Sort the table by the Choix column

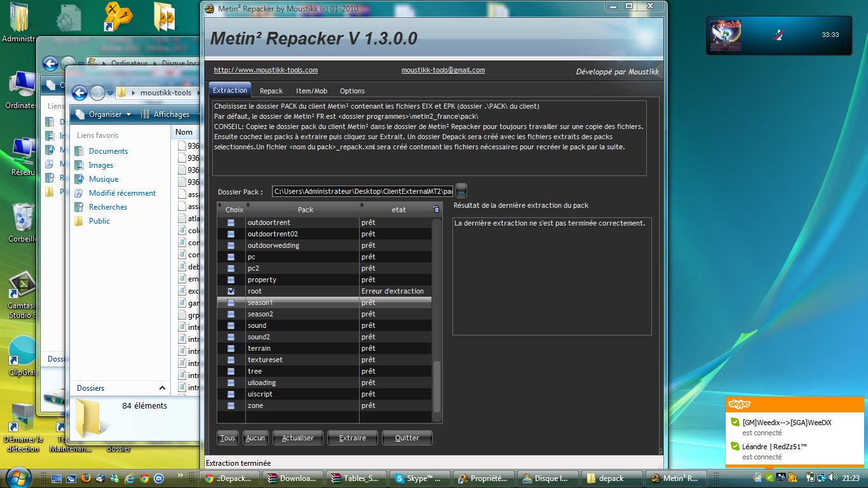coord(231,209)
